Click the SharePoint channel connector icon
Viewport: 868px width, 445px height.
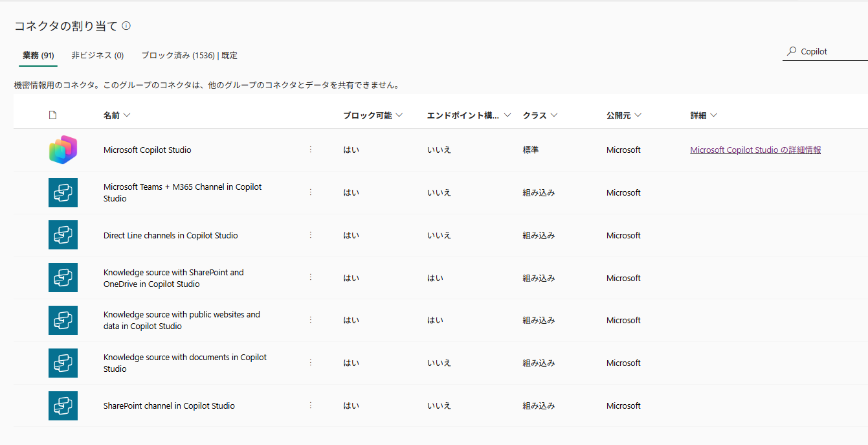point(63,405)
